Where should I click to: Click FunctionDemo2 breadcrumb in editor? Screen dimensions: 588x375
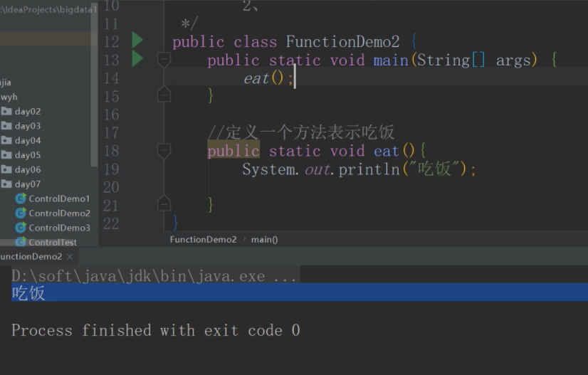coord(203,240)
